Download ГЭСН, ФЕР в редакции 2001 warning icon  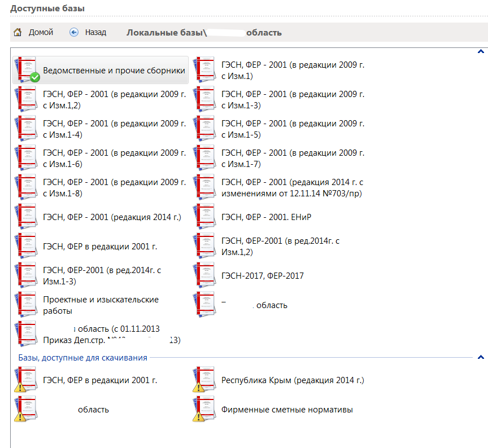pyautogui.click(x=26, y=380)
